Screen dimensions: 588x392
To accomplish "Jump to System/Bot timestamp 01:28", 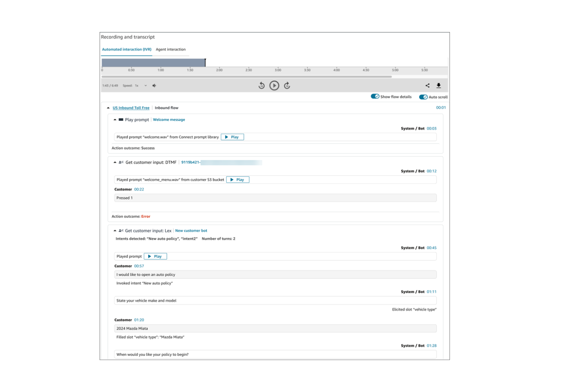I will [x=431, y=346].
